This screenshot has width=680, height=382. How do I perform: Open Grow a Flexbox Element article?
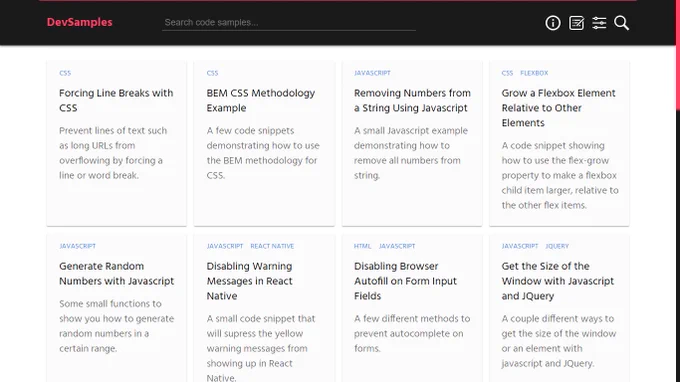558,108
